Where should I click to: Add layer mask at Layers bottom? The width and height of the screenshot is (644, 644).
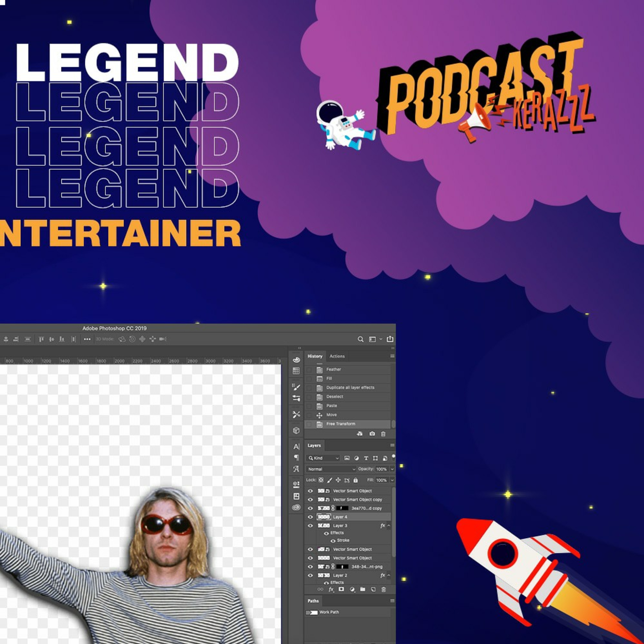341,589
